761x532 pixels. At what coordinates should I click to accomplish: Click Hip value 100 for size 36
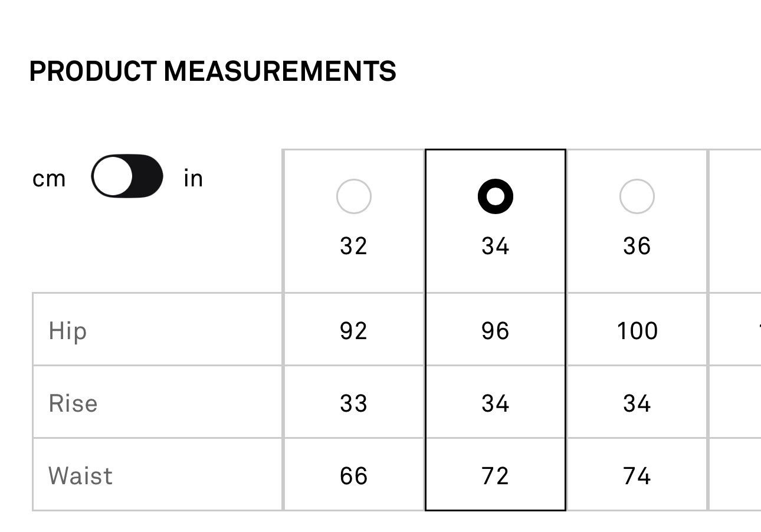[637, 331]
